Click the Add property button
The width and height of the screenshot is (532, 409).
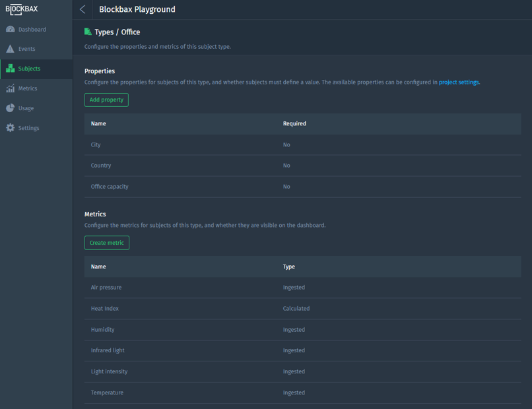click(x=106, y=100)
